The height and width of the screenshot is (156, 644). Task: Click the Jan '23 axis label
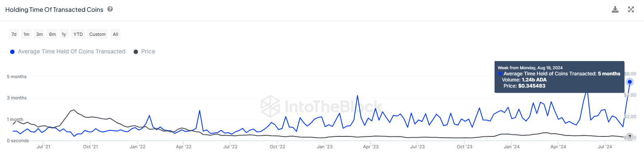pyautogui.click(x=324, y=147)
